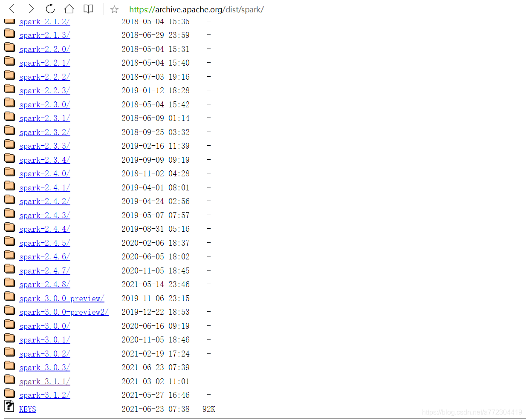Click the folder icon beside spark-2.2.3/
Viewport: 526px width, 420px height.
pyautogui.click(x=9, y=89)
